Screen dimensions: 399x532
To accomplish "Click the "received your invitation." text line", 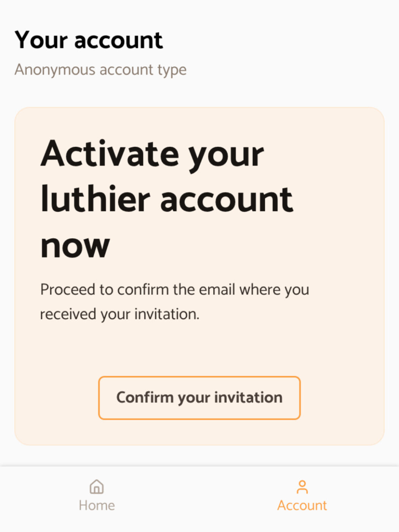I will pyautogui.click(x=120, y=315).
